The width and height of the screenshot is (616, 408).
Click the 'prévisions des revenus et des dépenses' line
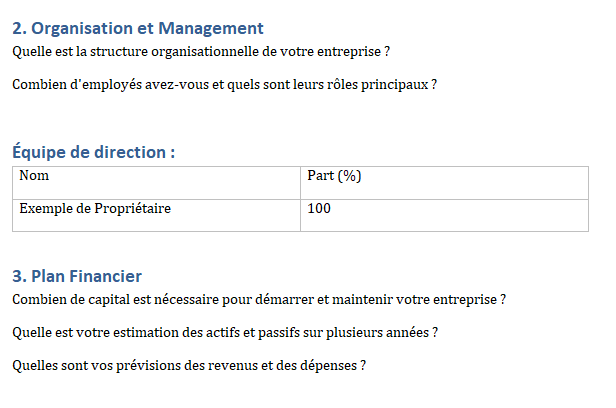tap(189, 366)
